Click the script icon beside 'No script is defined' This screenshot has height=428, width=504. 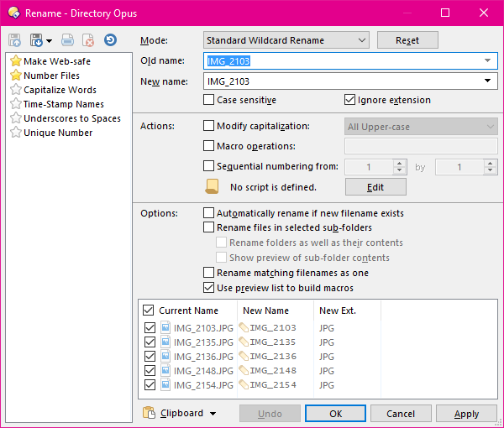(213, 186)
